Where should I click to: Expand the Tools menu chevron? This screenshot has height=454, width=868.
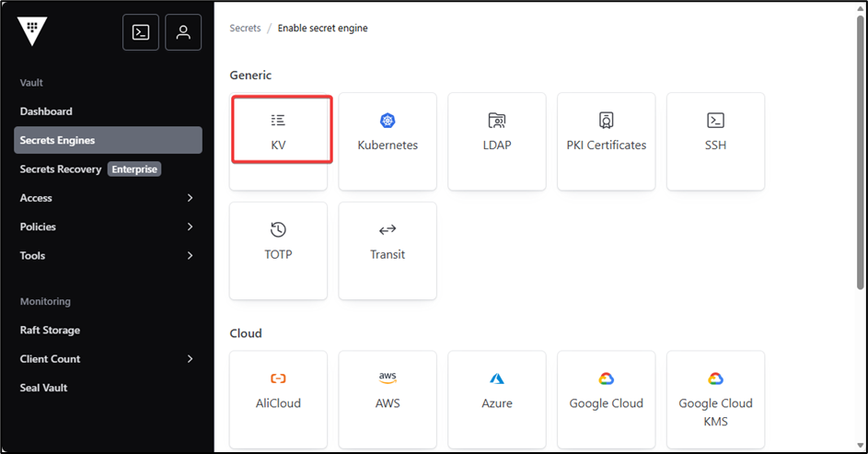[x=190, y=255]
